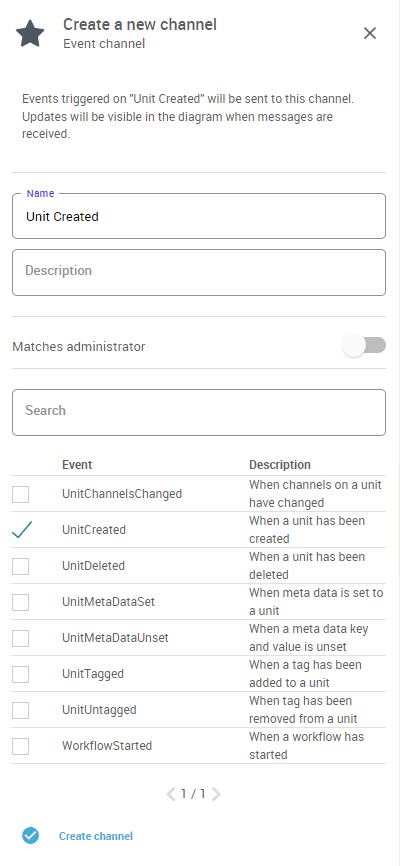Go to the previous page arrow
The width and height of the screenshot is (400, 866).
tap(172, 794)
